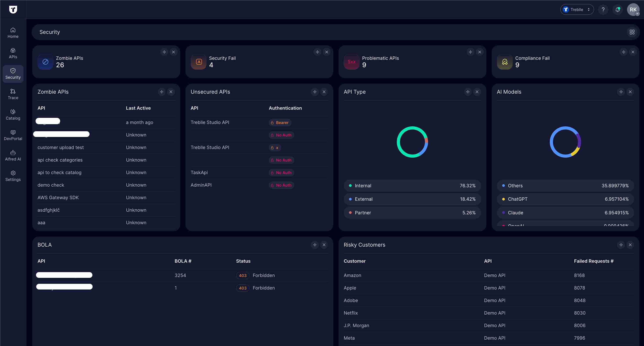Browse the API Catalog

(x=13, y=114)
